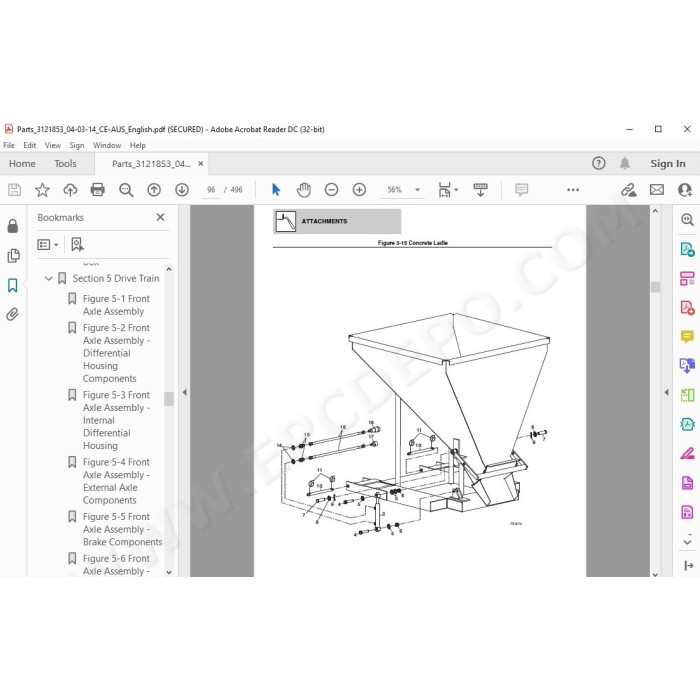
Task: Click the page number input field
Action: (x=211, y=190)
